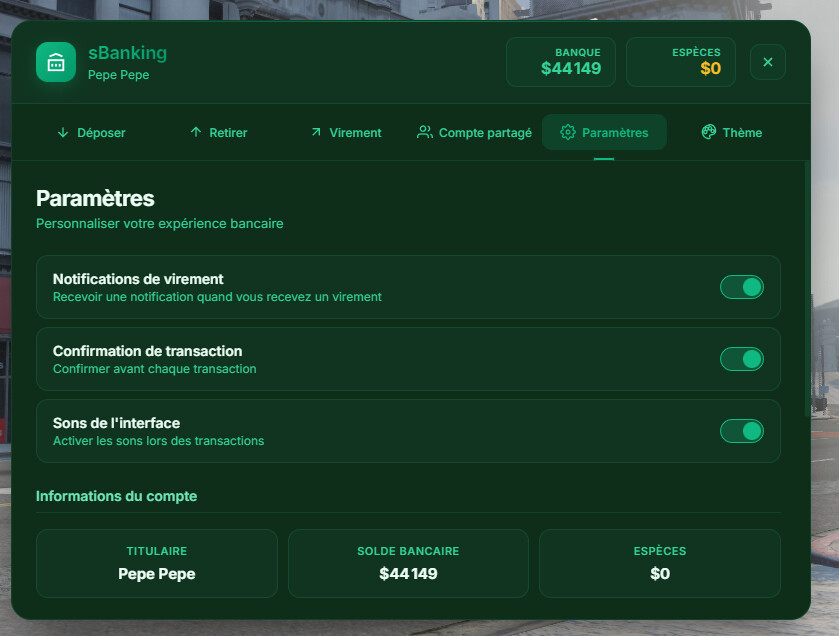Click the BANQUE $44149 balance box
The width and height of the screenshot is (839, 636).
[561, 62]
